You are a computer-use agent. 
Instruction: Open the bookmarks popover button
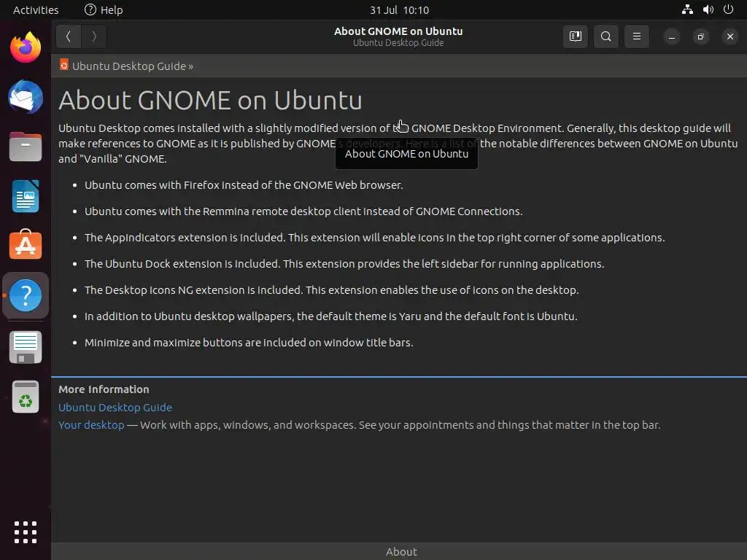pyautogui.click(x=575, y=36)
